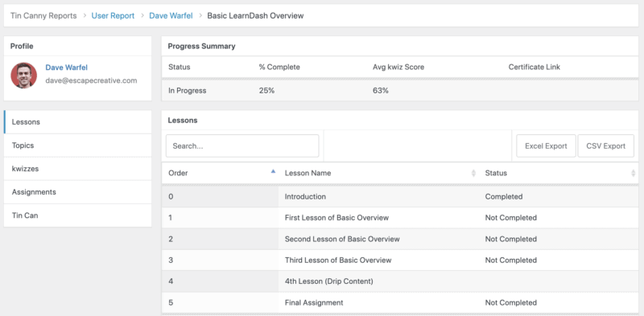Open the kwizzes tab
Viewport: 644px width, 316px height.
(77, 169)
